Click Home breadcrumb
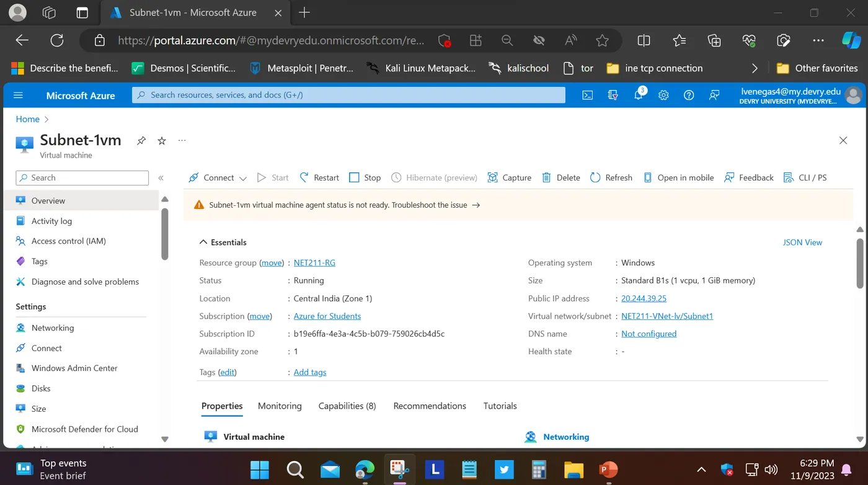868x485 pixels. pos(28,119)
